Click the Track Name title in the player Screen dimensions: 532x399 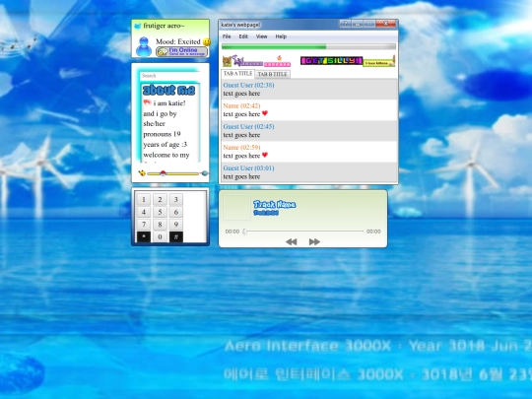(275, 204)
